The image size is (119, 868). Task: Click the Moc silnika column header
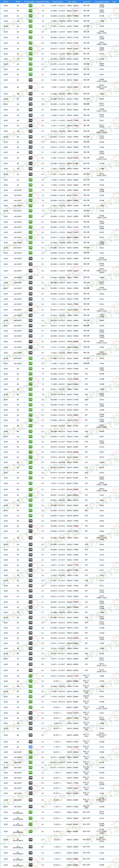point(72,1)
